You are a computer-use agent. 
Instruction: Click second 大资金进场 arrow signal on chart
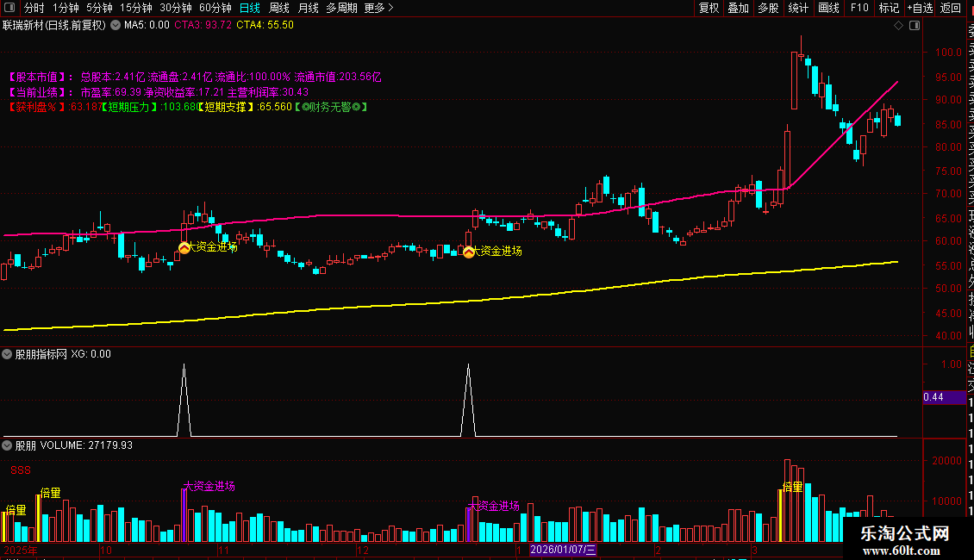pos(469,252)
